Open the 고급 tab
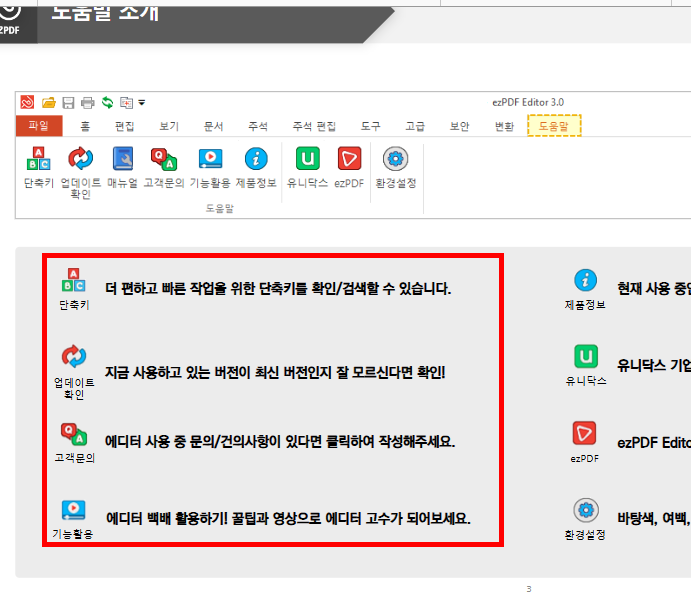 pyautogui.click(x=415, y=126)
